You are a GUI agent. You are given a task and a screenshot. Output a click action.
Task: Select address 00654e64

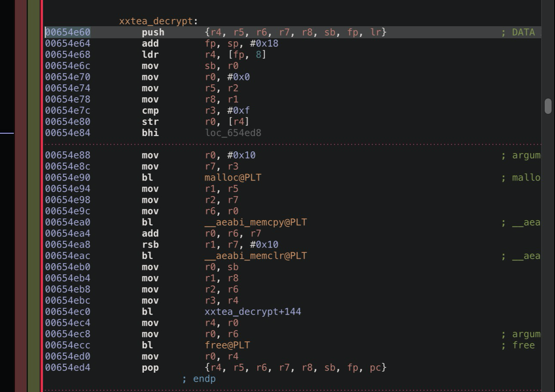point(68,43)
